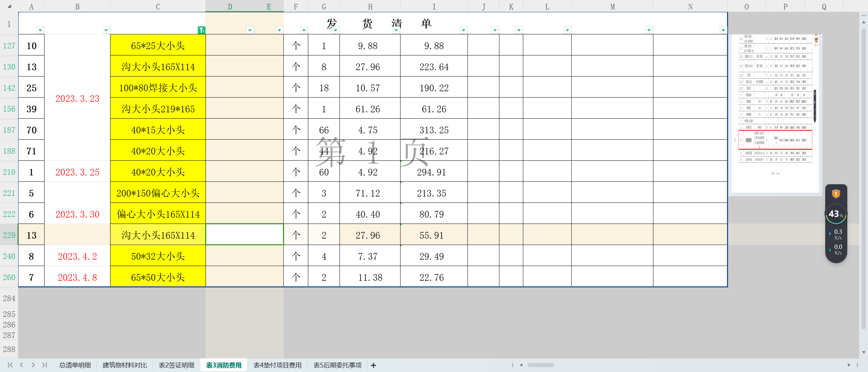Screen dimensions: 868x372
Task: Select the date cell '2023.3.25'
Action: click(78, 172)
